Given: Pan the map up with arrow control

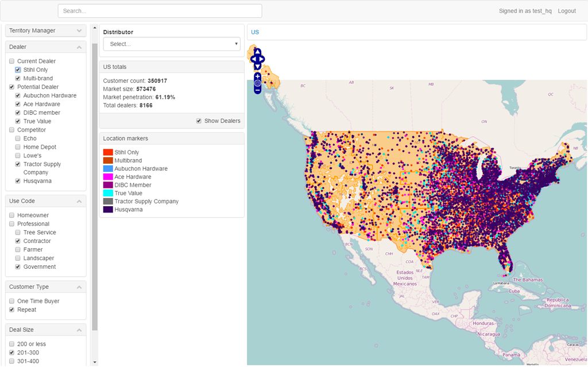Looking at the screenshot, I should point(257,52).
